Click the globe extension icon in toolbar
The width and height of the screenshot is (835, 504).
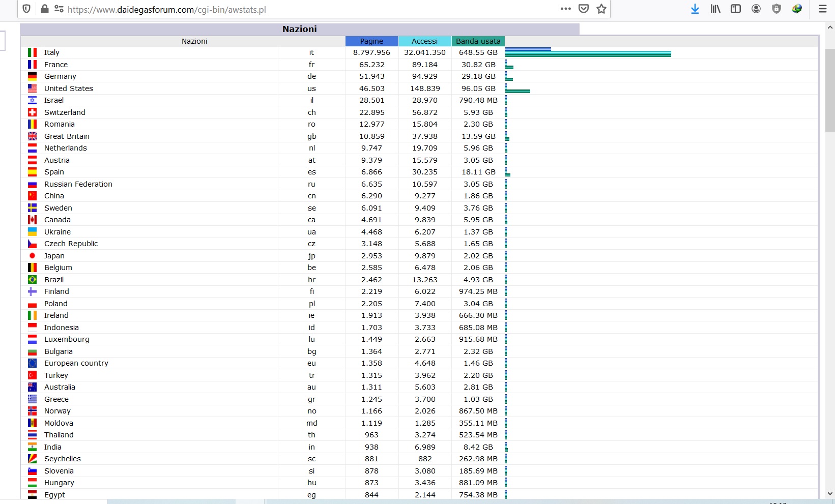797,9
